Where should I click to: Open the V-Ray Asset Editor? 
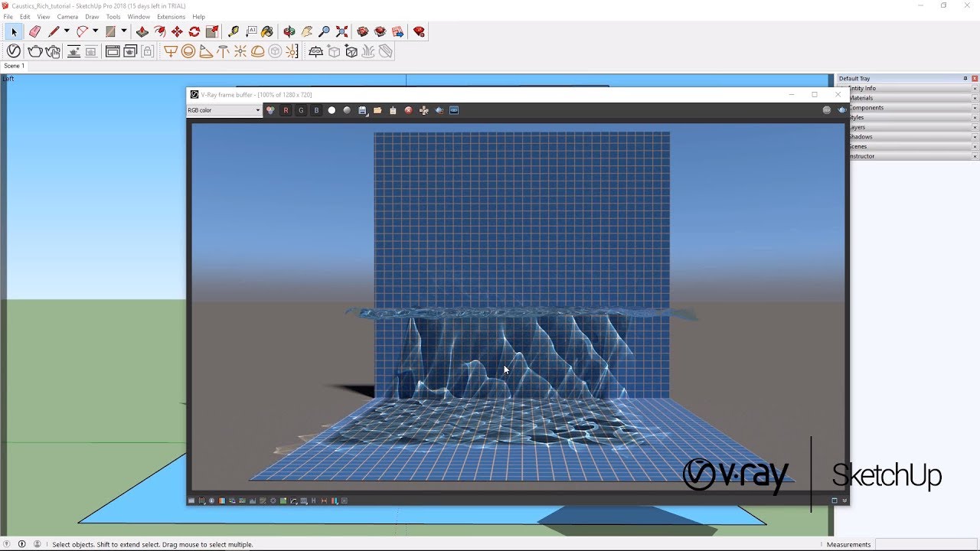(x=14, y=51)
